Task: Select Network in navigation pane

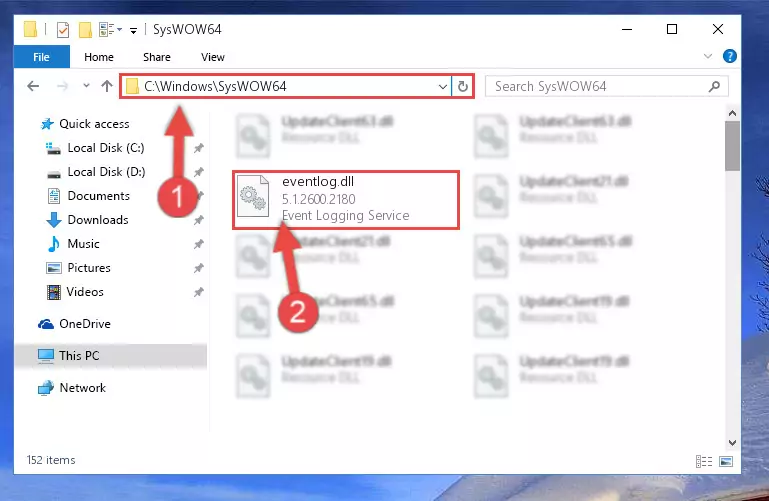Action: (82, 388)
